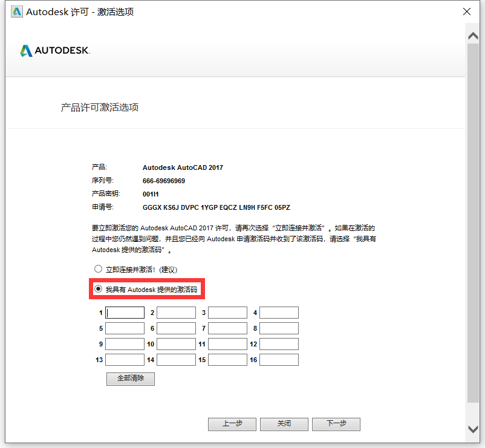Focus activation code field 9
This screenshot has height=448, width=485.
pos(125,344)
